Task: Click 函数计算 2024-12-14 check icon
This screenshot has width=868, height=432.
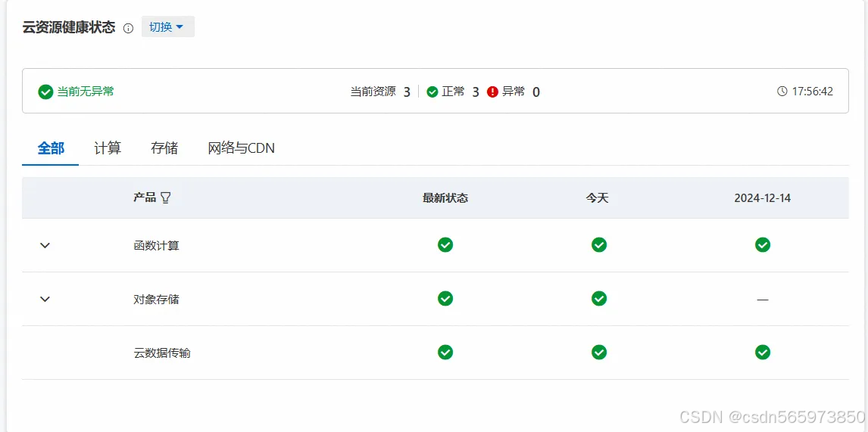Action: (763, 244)
